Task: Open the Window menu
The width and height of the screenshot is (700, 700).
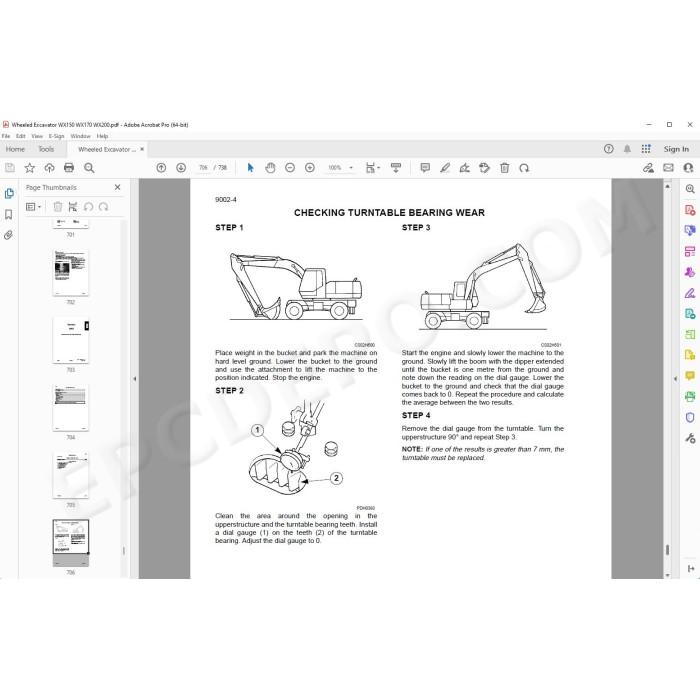Action: pos(80,136)
